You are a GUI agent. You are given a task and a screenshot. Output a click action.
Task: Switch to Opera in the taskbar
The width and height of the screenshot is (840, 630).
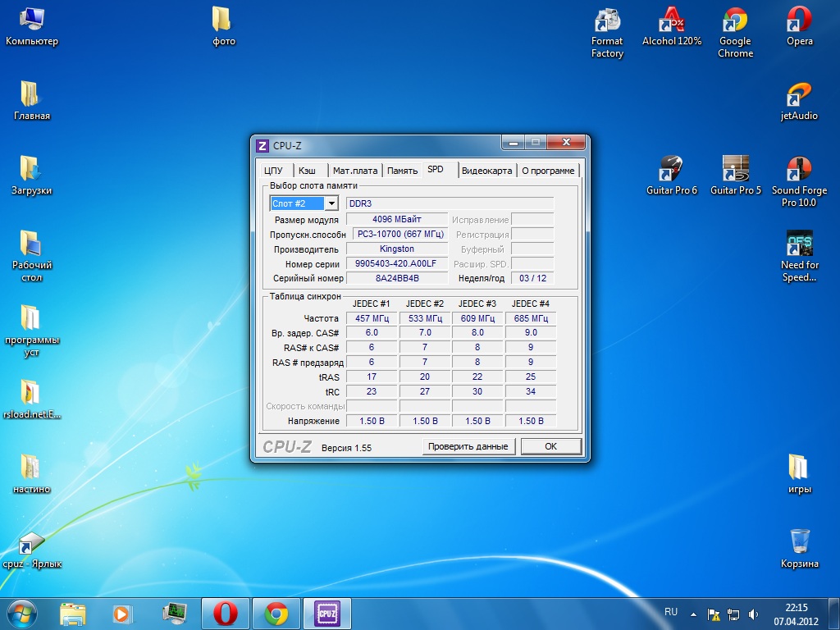[226, 614]
